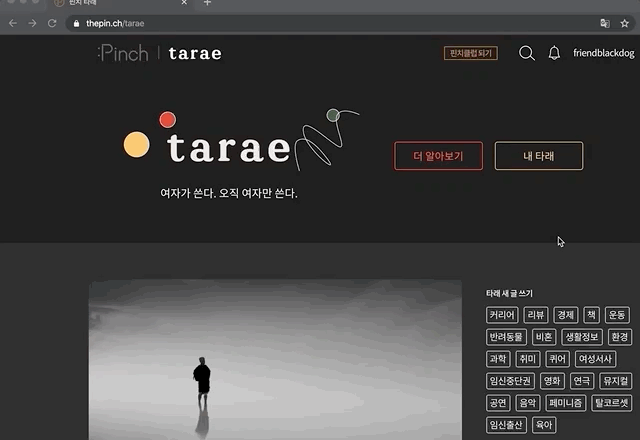This screenshot has height=440, width=640.
Task: Select the 육아 topic tag
Action: point(544,425)
